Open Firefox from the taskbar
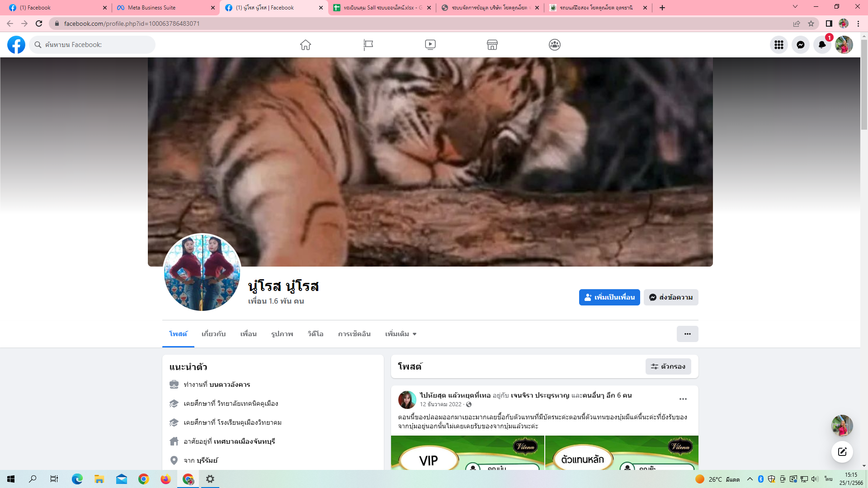 (x=165, y=479)
